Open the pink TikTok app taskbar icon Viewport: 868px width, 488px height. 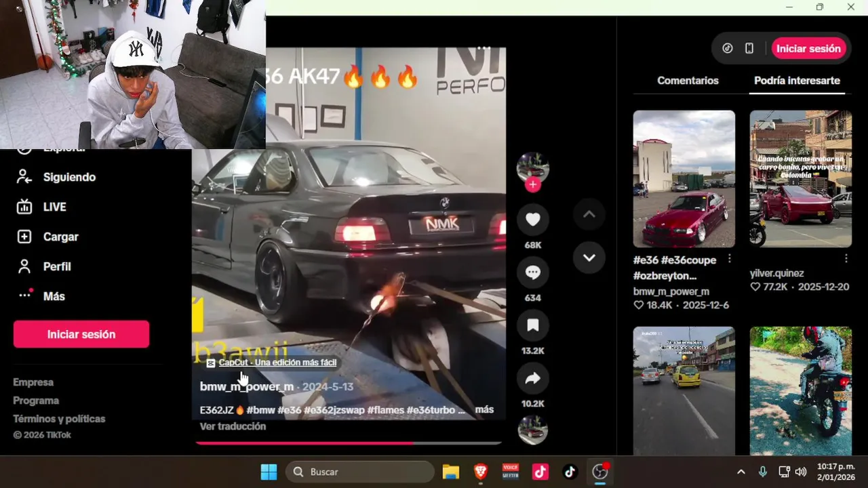tap(540, 472)
